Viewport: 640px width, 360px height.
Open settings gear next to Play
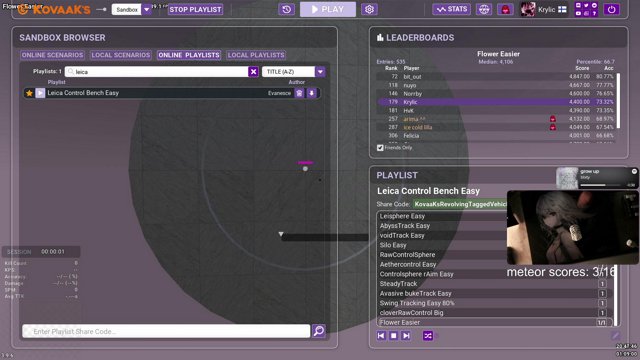point(369,9)
